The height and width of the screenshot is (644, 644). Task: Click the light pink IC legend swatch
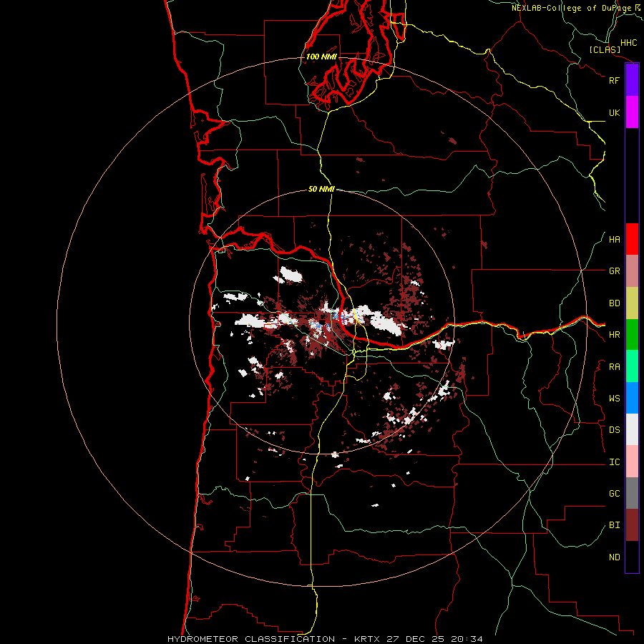click(x=632, y=462)
